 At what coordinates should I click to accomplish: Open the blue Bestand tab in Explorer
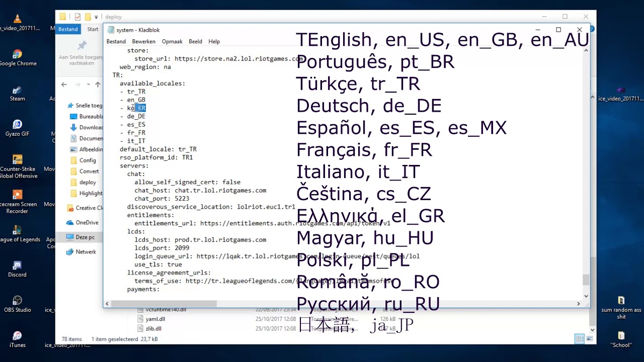coord(68,29)
